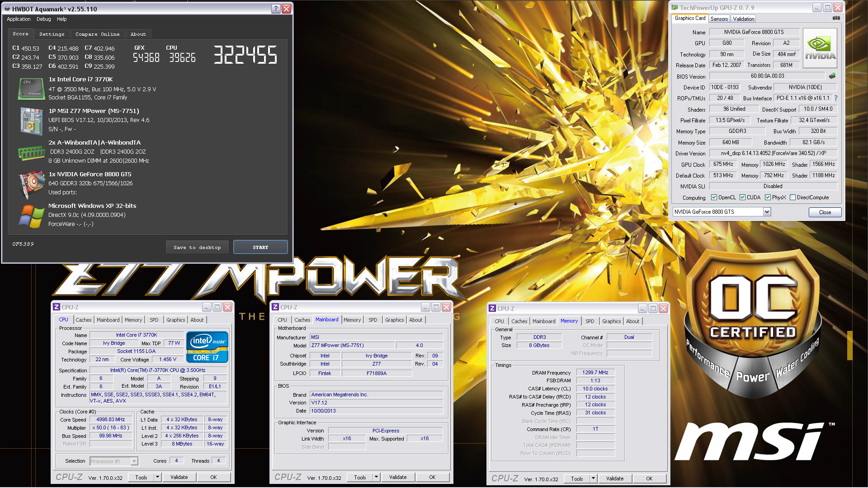868x488 pixels.
Task: Click the DRAM Frequency value 1299.7 MHz
Action: point(595,373)
